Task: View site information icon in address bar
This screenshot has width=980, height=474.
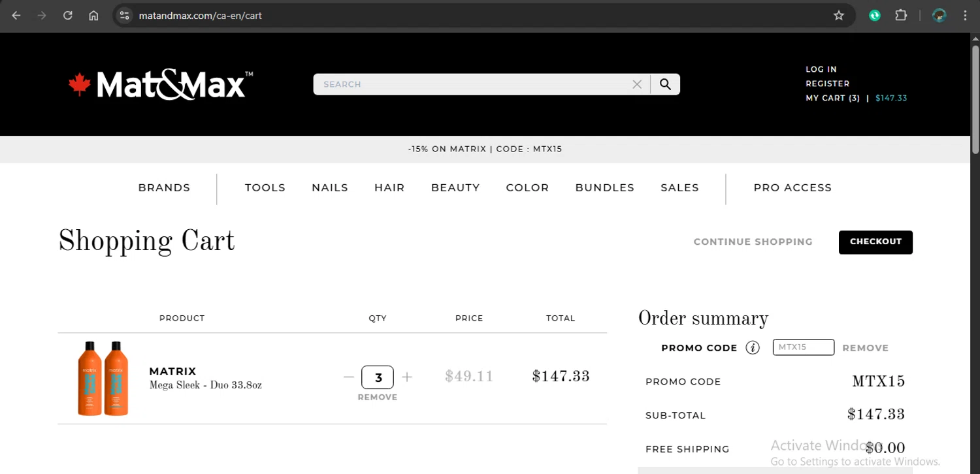Action: 124,16
